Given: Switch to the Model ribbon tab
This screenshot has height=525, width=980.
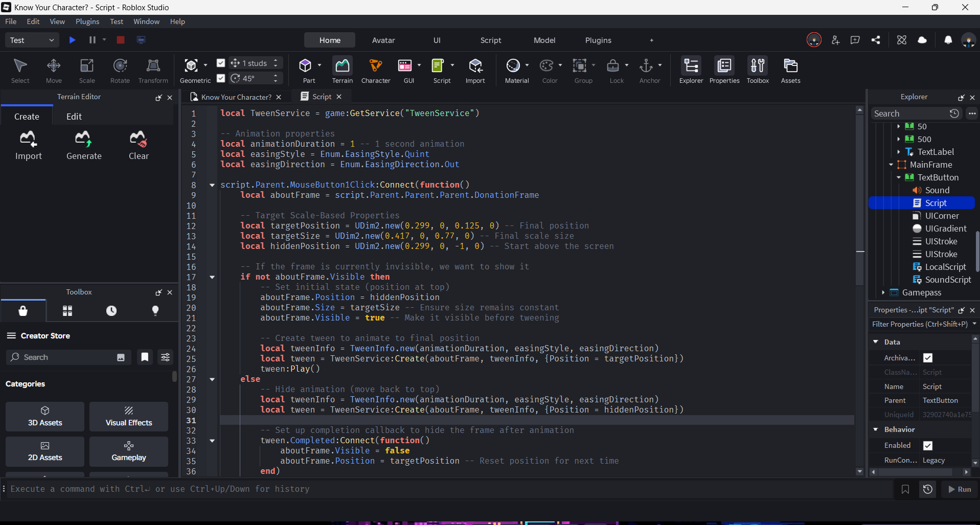Looking at the screenshot, I should coord(544,40).
